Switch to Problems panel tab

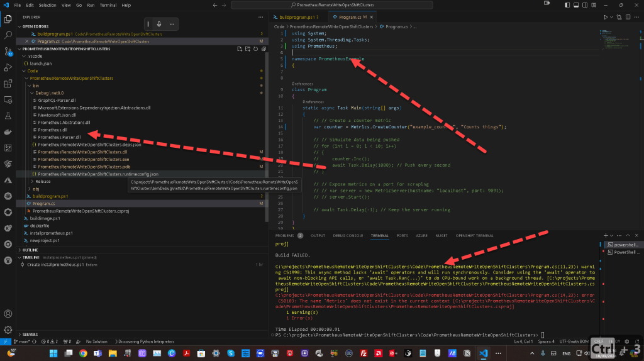point(285,236)
